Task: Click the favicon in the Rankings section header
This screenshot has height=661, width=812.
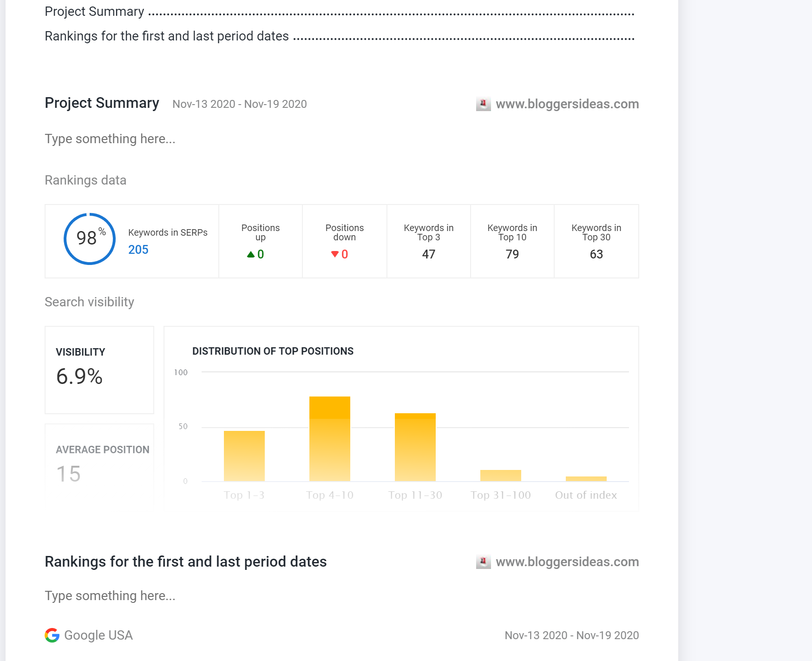Action: tap(483, 562)
